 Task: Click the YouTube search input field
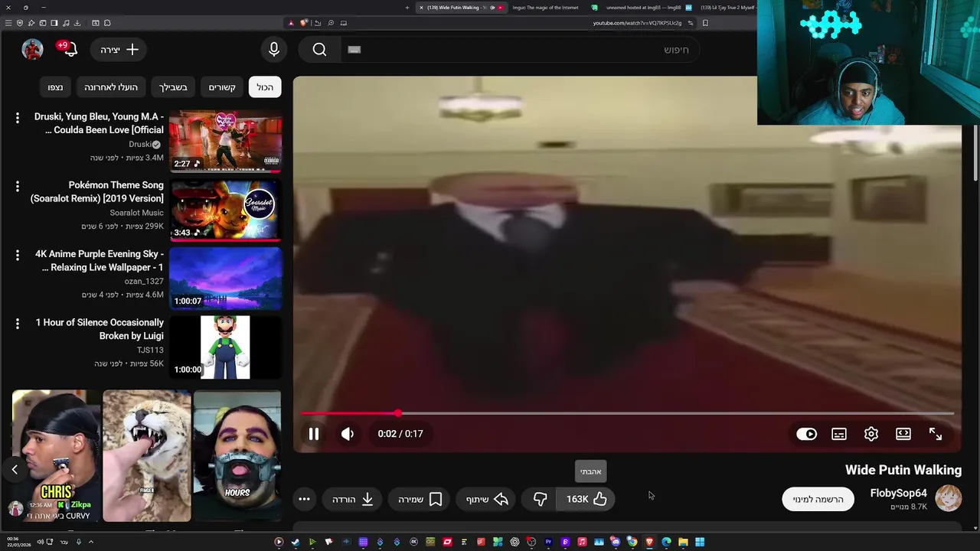pos(521,50)
